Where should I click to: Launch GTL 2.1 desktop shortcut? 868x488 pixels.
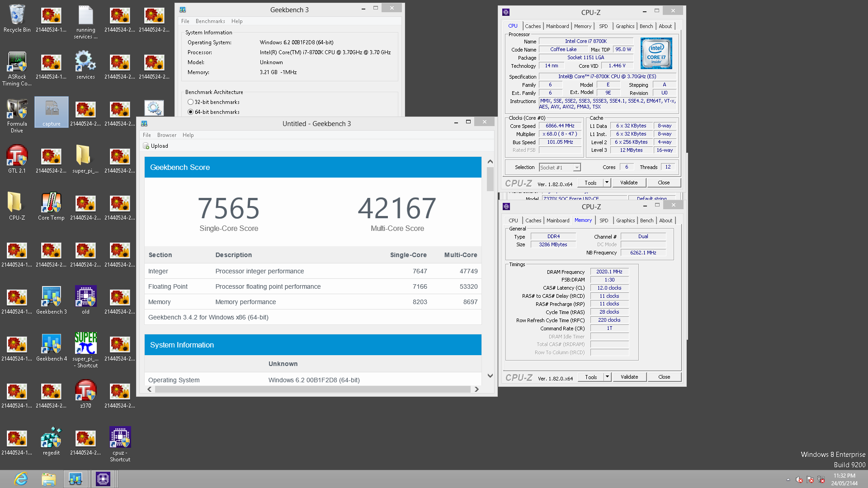click(x=17, y=159)
